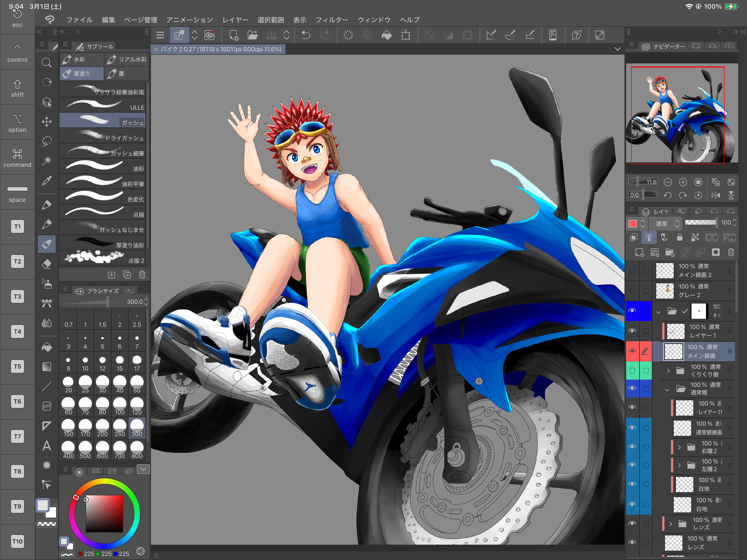747x560 pixels.
Task: Toggle Lock layer icon in layer panel
Action: pos(679,237)
